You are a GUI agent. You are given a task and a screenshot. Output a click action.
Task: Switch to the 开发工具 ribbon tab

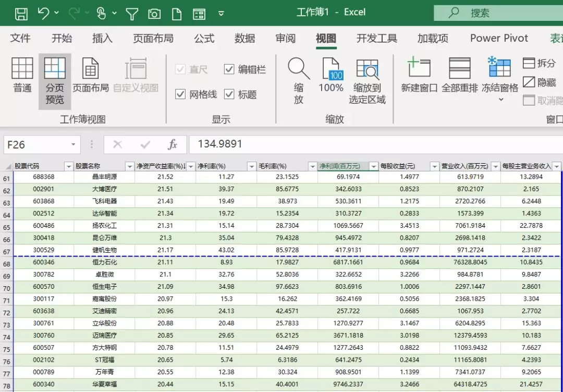[377, 38]
